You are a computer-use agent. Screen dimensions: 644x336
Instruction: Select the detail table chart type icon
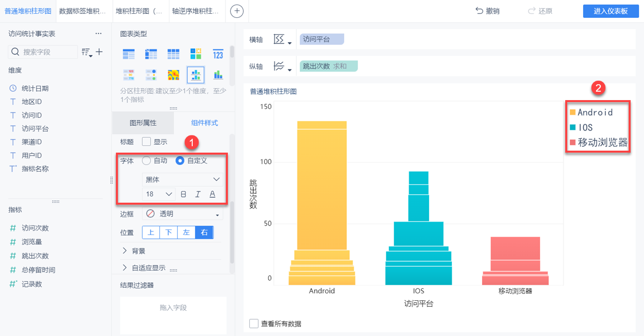click(173, 54)
